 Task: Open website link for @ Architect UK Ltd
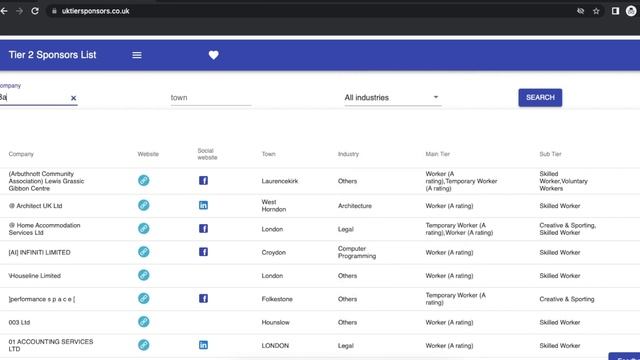(144, 205)
